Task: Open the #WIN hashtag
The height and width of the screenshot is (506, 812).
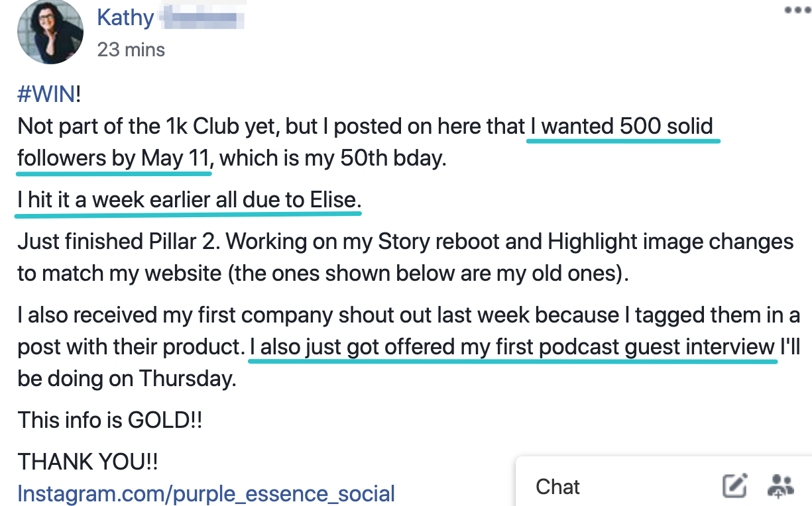Action: (46, 93)
